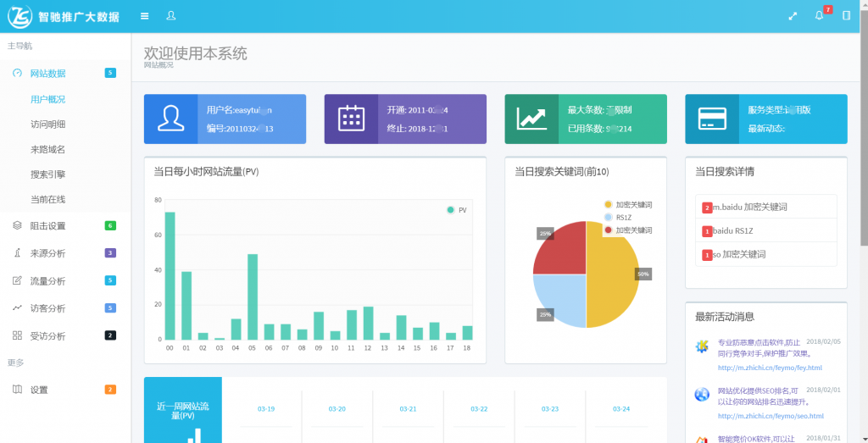
Task: Select 访问明细 in the sidebar
Action: tap(48, 125)
